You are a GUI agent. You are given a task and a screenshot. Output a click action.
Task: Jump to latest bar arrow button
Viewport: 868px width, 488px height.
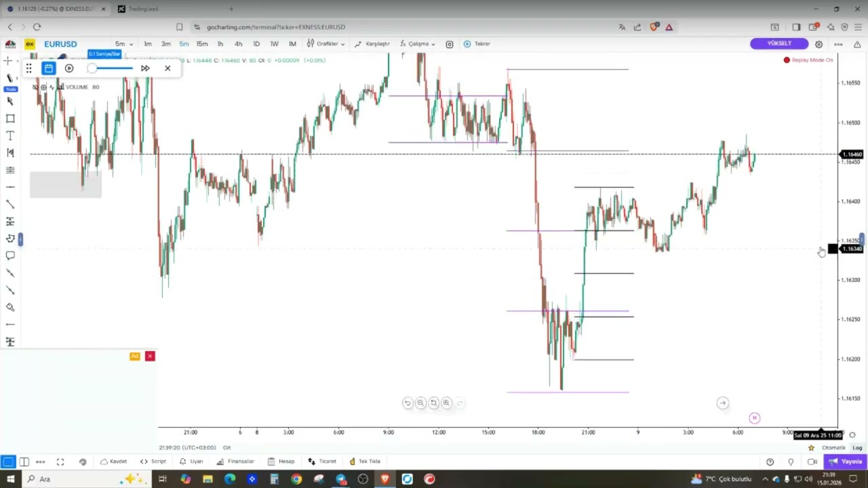pyautogui.click(x=722, y=403)
